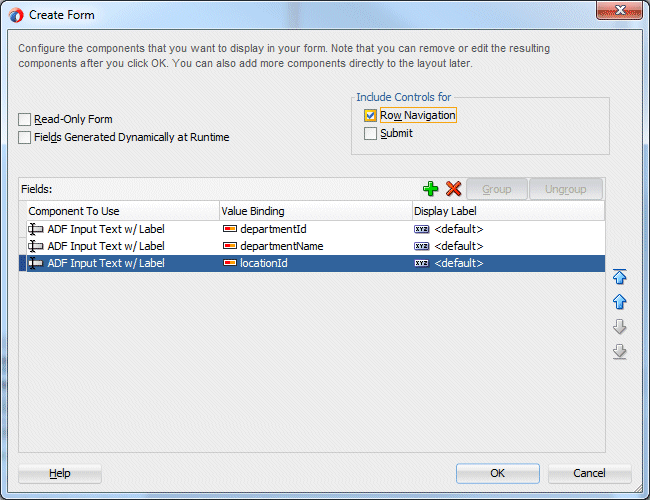Uncheck the Row Navigation checkbox
Viewport: 650px width, 500px height.
pyautogui.click(x=370, y=115)
